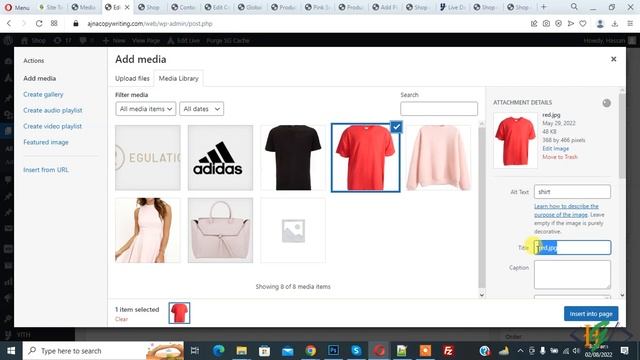The image size is (640, 360).
Task: Select the black t-shirt thumbnail
Action: click(293, 158)
